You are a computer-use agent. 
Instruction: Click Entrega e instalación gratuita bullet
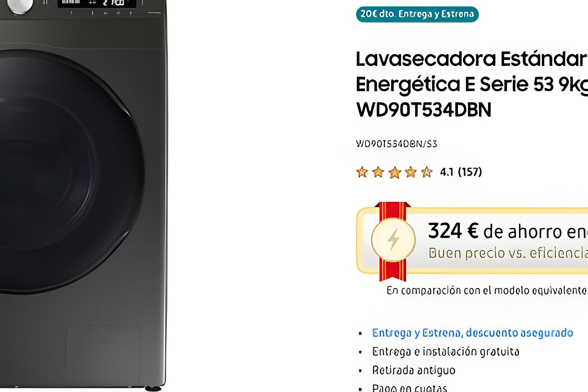[x=446, y=352]
